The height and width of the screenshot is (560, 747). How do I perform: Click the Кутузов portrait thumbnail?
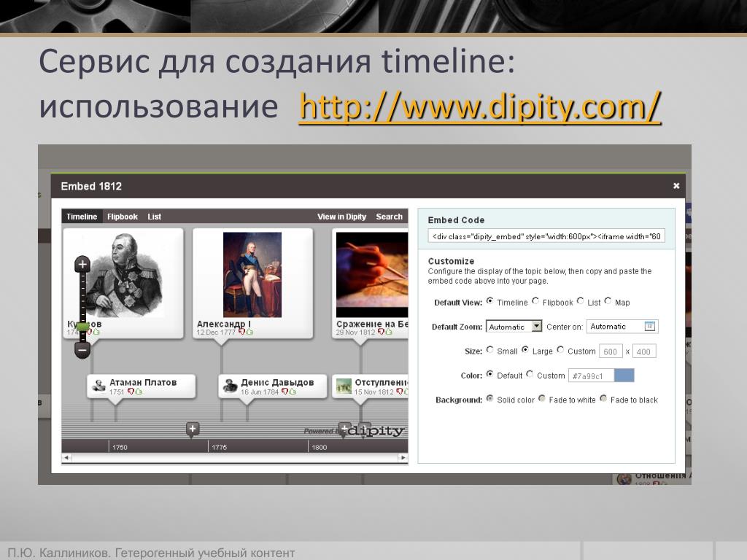pyautogui.click(x=125, y=275)
